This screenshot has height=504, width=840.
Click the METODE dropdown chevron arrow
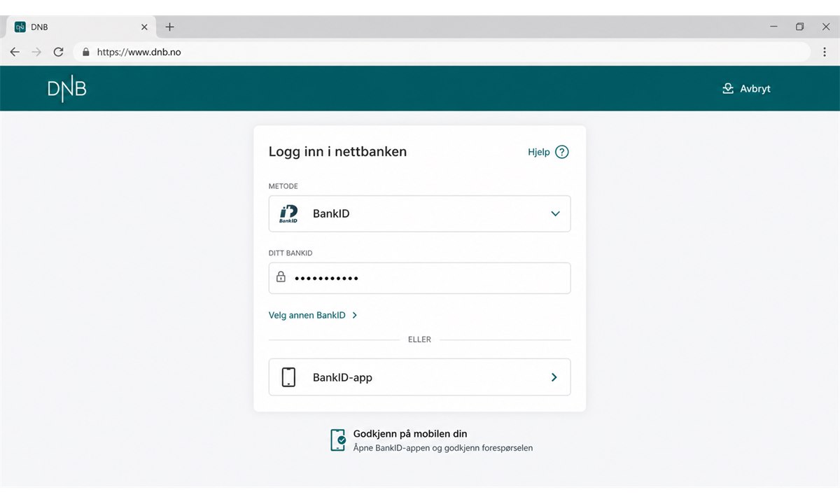[555, 213]
